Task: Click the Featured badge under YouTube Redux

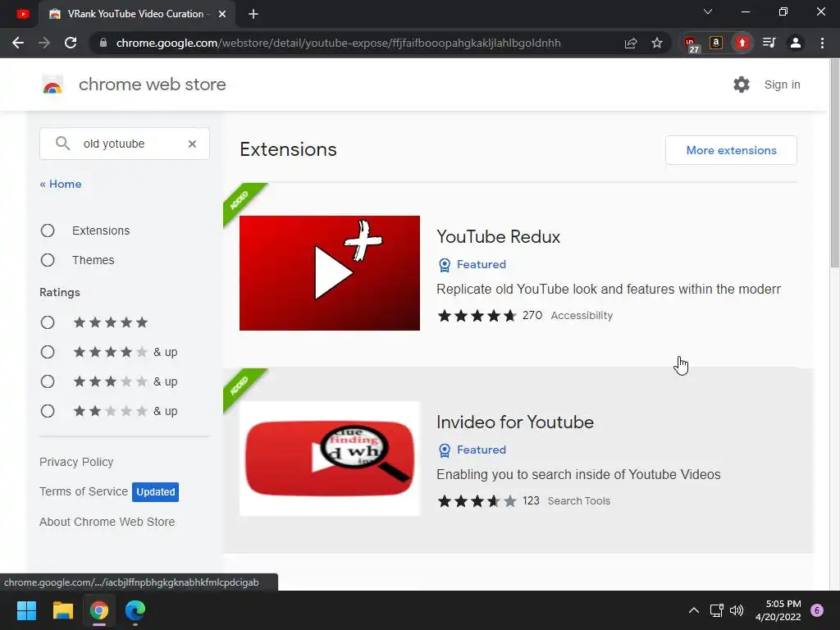Action: coord(472,265)
